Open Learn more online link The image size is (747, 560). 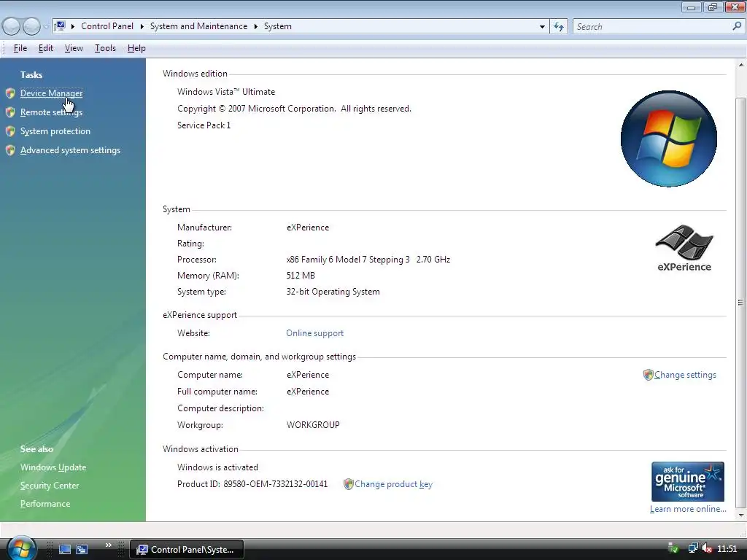pyautogui.click(x=688, y=509)
